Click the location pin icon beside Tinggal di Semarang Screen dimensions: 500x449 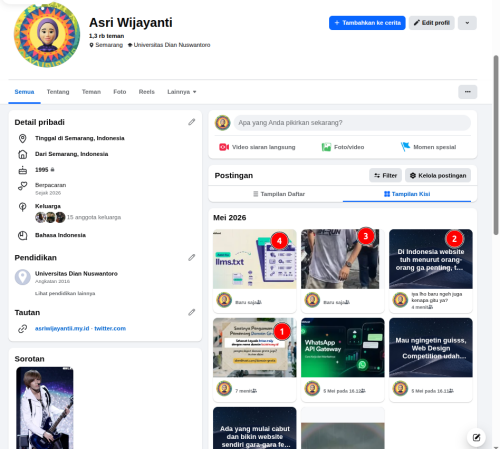(x=22, y=138)
